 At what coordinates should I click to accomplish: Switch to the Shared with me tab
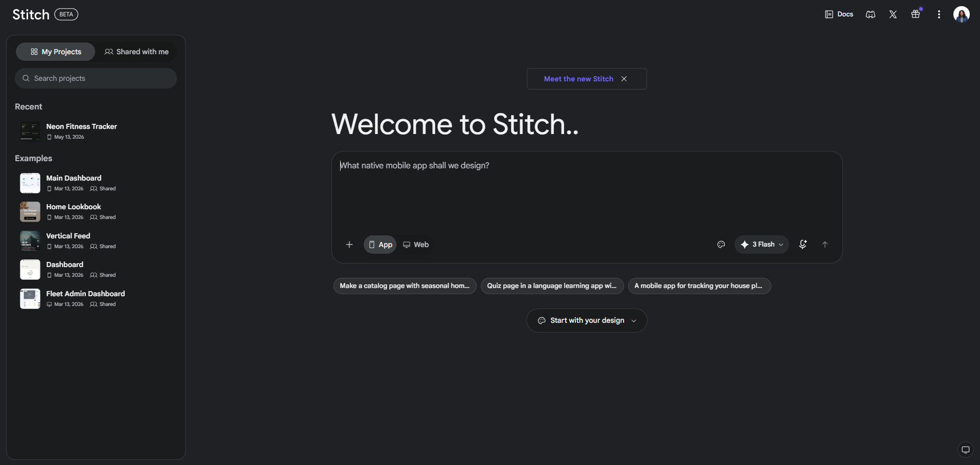137,52
